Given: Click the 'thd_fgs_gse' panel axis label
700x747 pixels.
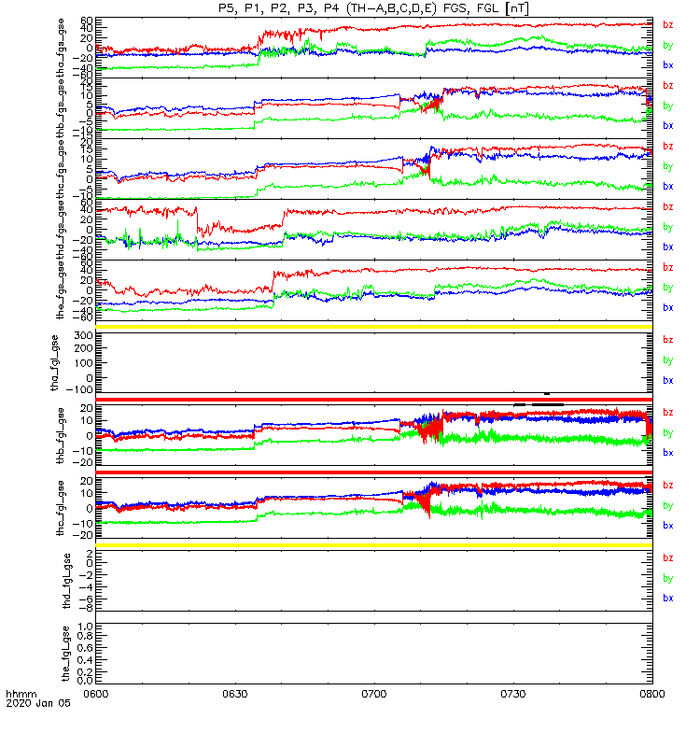Looking at the screenshot, I should [x=61, y=229].
